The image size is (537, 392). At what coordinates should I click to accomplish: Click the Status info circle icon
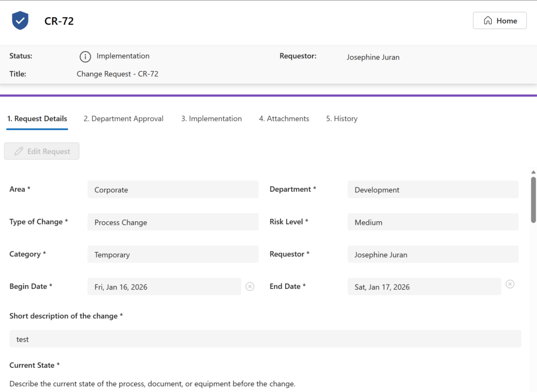(x=85, y=57)
